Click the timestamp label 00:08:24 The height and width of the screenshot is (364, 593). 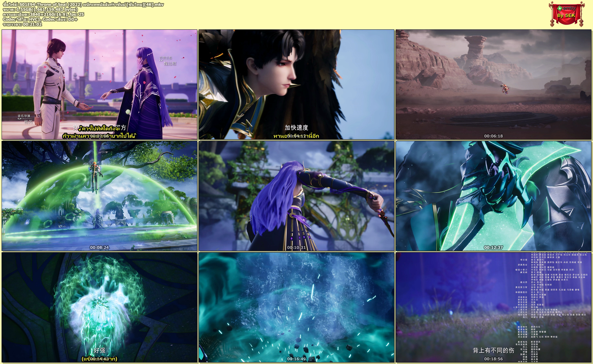click(x=99, y=247)
